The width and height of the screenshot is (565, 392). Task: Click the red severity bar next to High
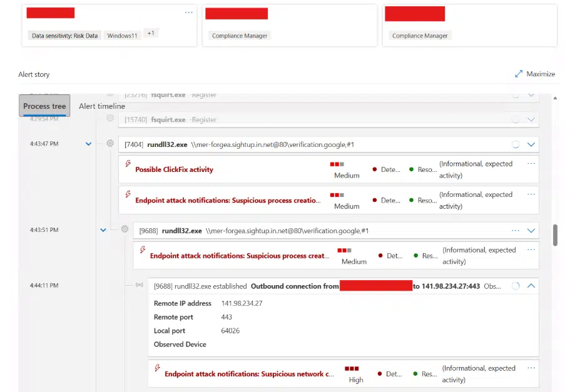(352, 368)
